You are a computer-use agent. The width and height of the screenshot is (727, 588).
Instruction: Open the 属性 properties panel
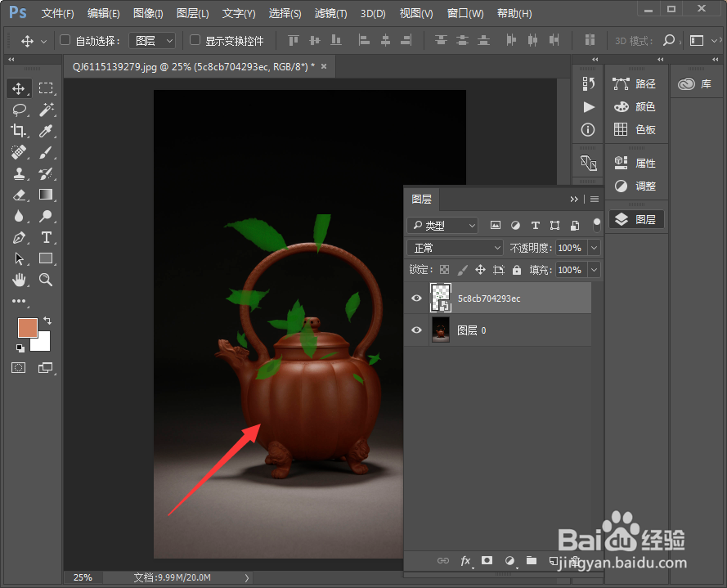click(635, 163)
